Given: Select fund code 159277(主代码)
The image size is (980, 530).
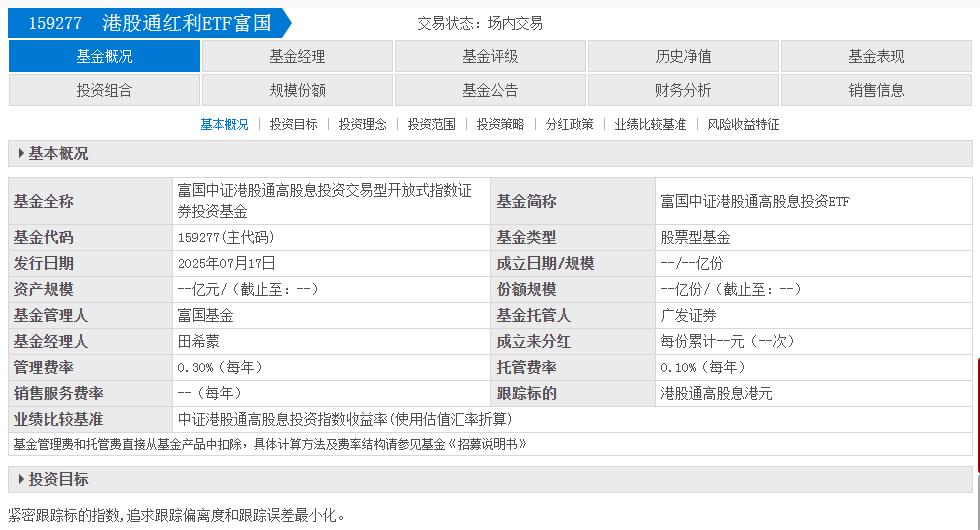Looking at the screenshot, I should [x=226, y=238].
